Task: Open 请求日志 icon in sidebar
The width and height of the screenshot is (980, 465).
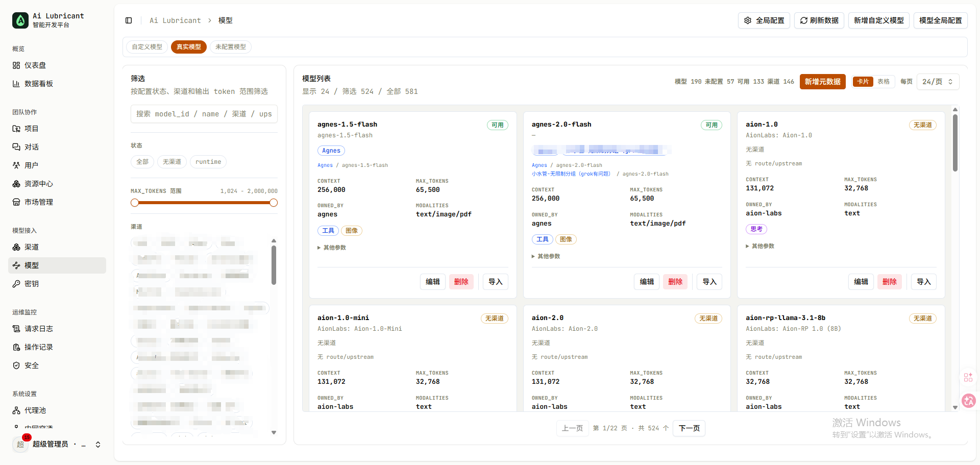Action: [16, 329]
